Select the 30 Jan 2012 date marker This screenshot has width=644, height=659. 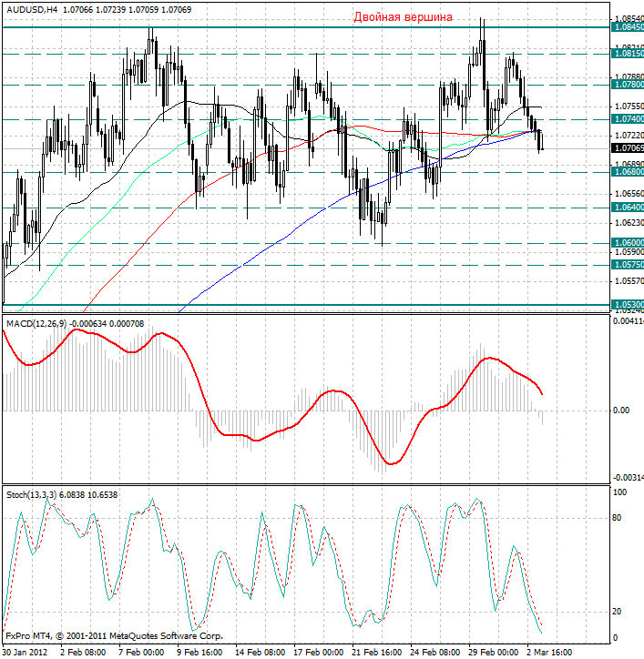[24, 653]
